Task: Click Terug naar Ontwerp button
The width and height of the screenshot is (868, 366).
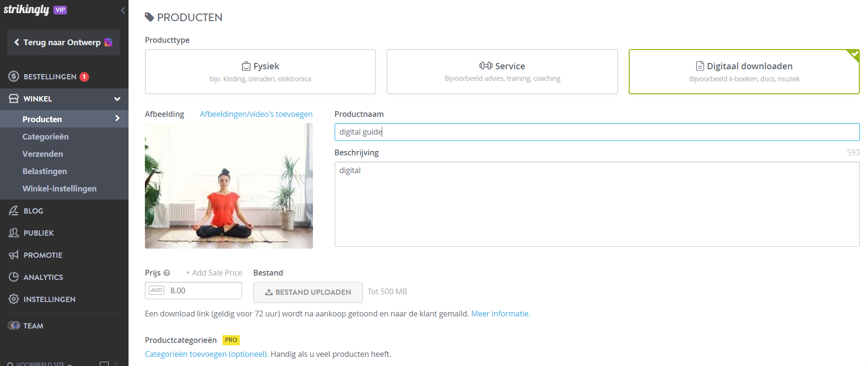Action: [x=64, y=42]
